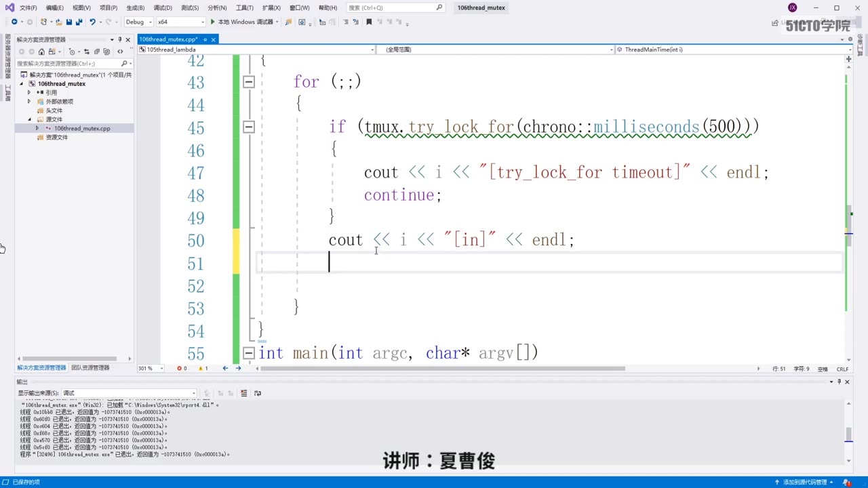Go to previous issue arrow below editor
The height and width of the screenshot is (488, 868).
(x=225, y=369)
